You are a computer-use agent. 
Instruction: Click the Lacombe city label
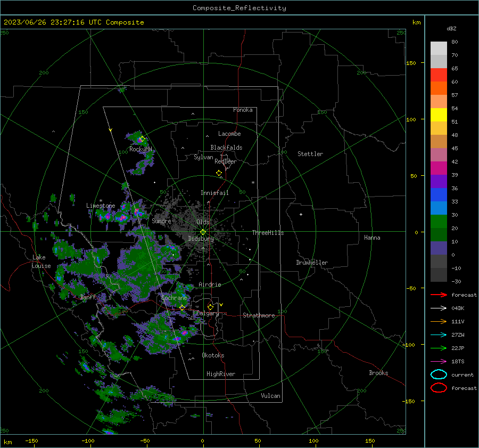(229, 134)
